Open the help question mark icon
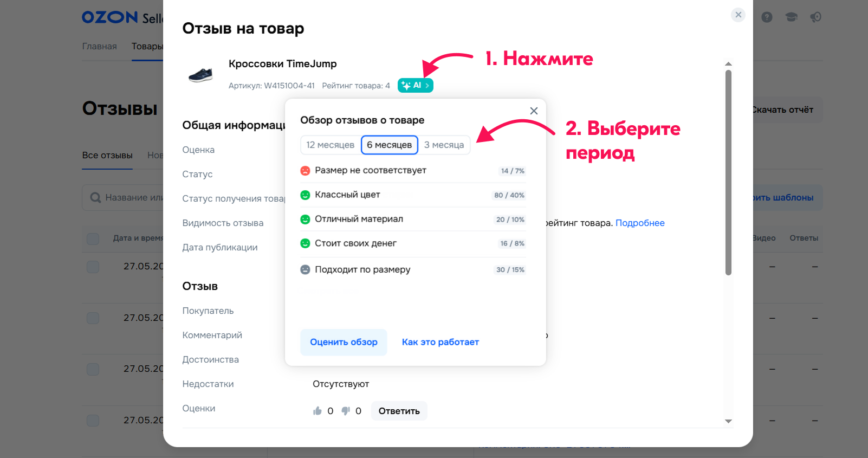 click(x=767, y=17)
